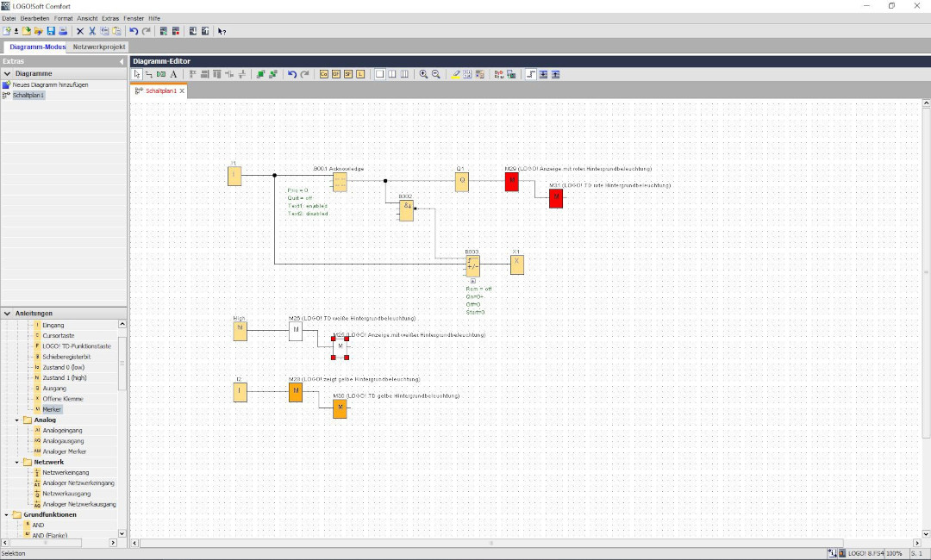Click the diagram horizontal scrollbar right arrow
Viewport: 931px width, 560px height.
pos(917,543)
